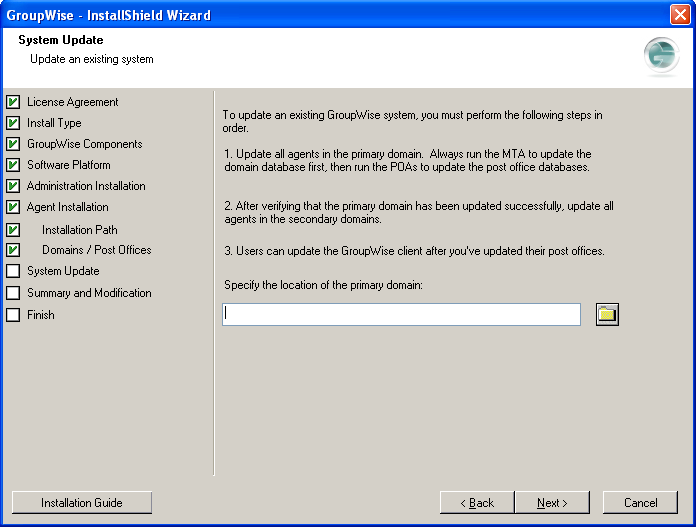Click the GroupWise Components checkbox

[x=13, y=144]
